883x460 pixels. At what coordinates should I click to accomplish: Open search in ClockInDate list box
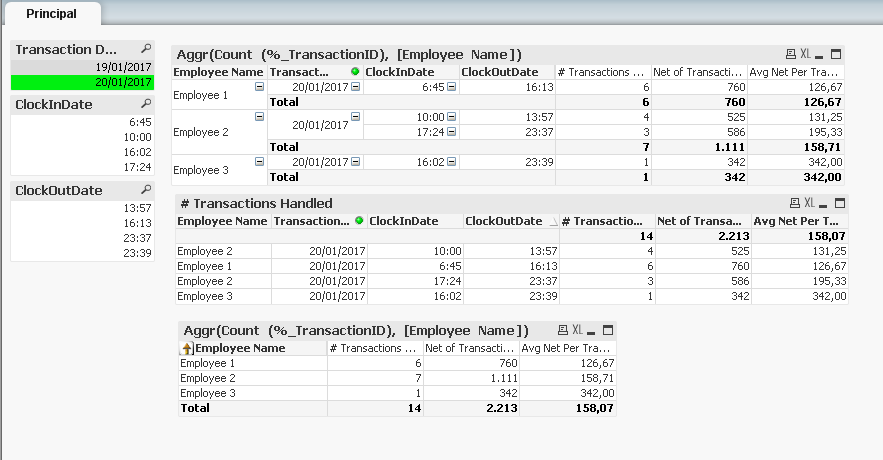point(146,104)
